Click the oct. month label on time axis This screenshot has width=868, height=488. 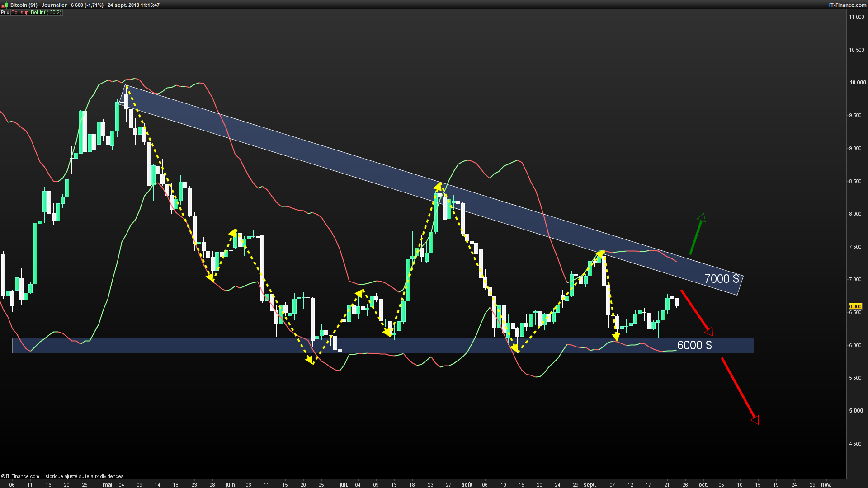[x=703, y=485]
